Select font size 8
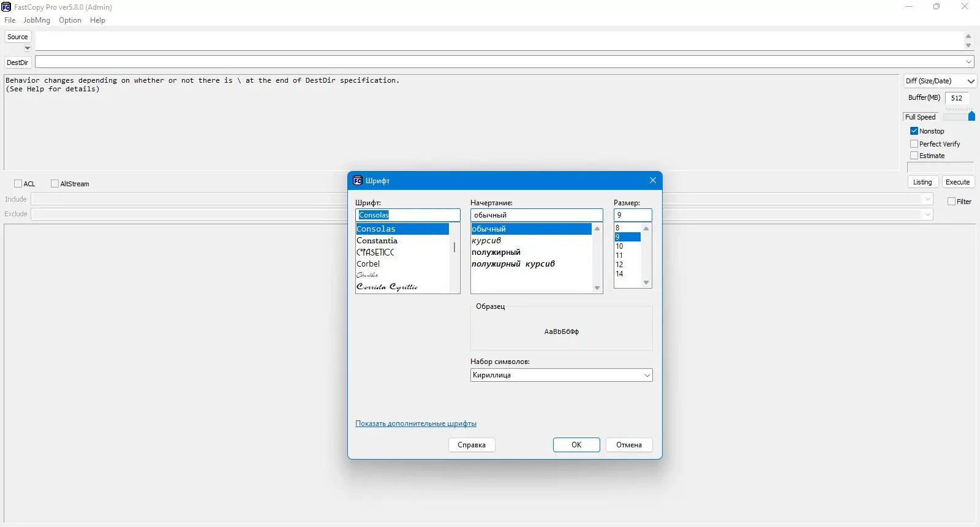 tap(627, 228)
